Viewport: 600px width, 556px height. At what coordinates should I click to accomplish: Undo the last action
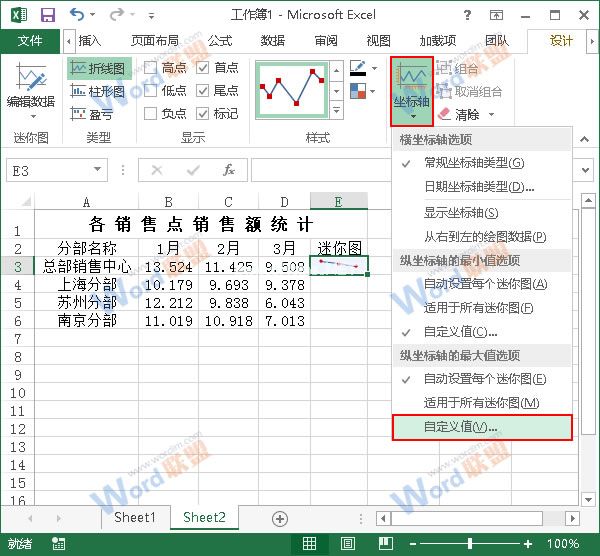(x=77, y=15)
